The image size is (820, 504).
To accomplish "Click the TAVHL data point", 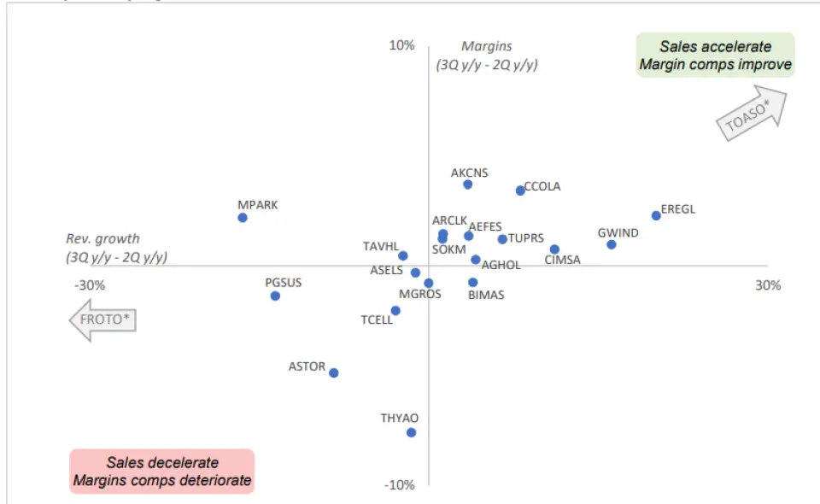I will coord(403,255).
